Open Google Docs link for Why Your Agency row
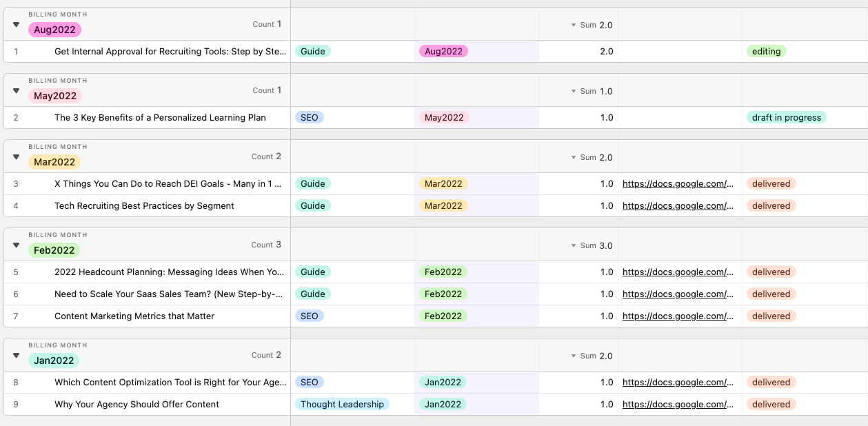Screen dimensions: 868x426 [678, 405]
